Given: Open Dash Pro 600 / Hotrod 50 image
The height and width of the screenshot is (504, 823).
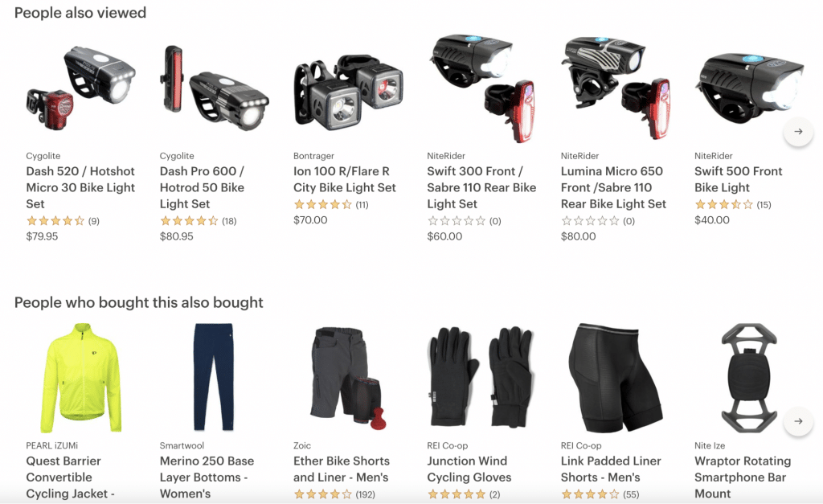Looking at the screenshot, I should coord(214,88).
